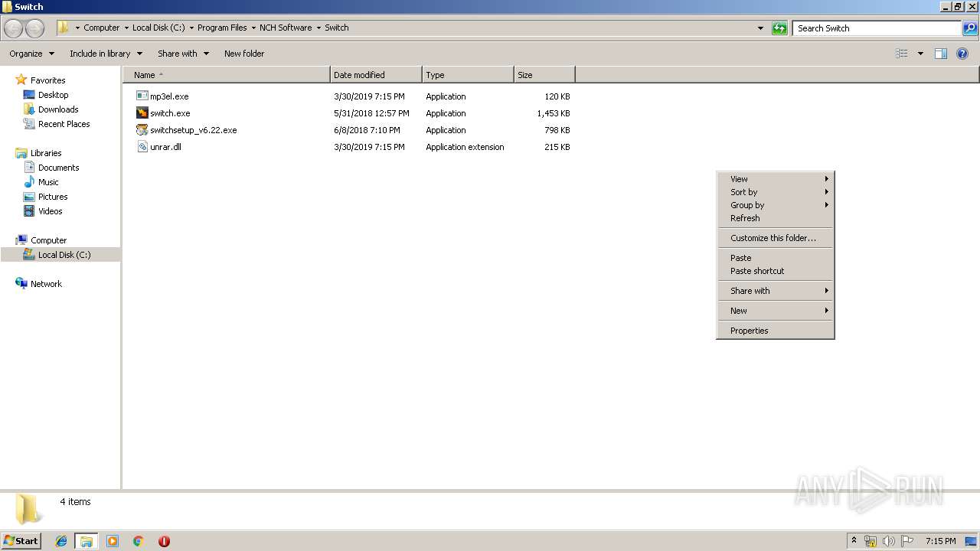Open Desktop in the navigation pane
The width and height of the screenshot is (980, 551).
click(53, 95)
